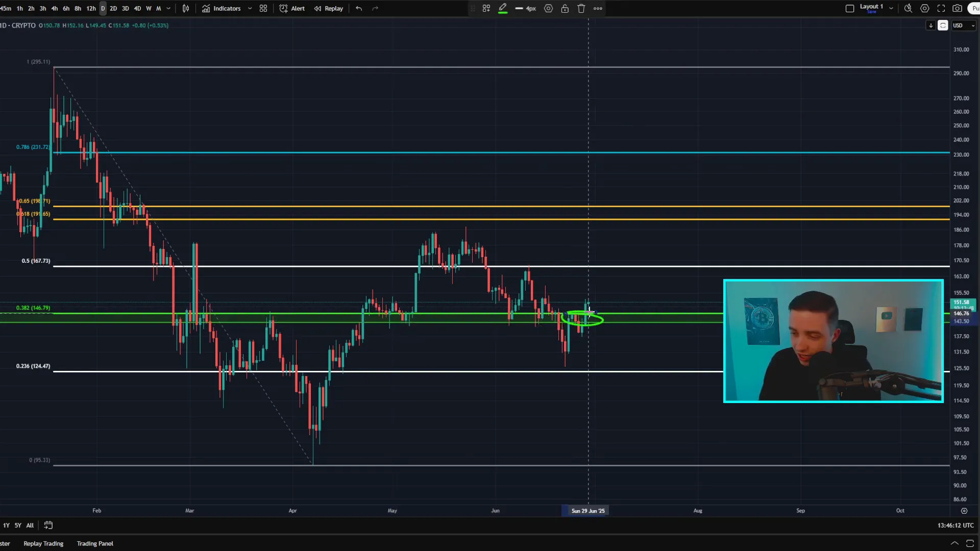Open the USD currency dropdown

pyautogui.click(x=964, y=26)
